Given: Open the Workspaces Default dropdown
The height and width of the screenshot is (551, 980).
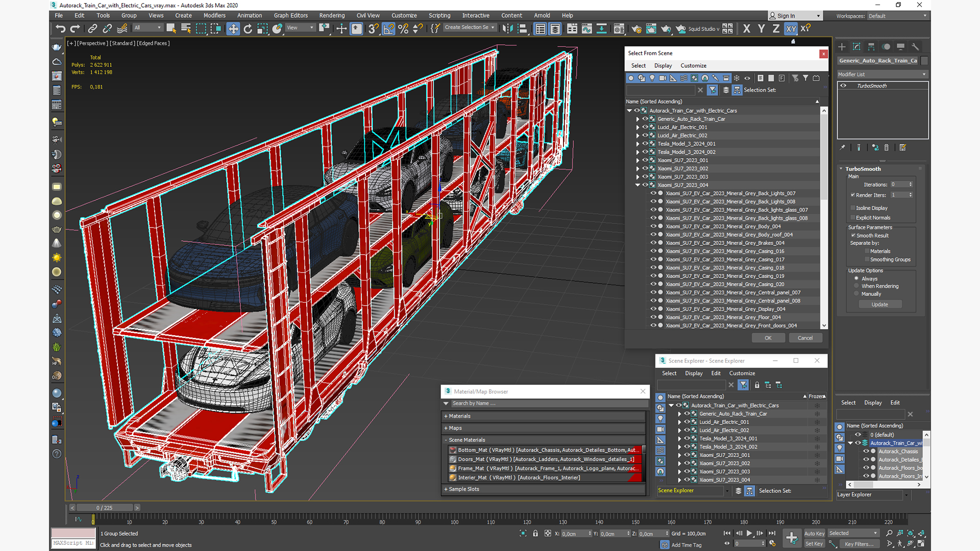Looking at the screenshot, I should click(897, 16).
